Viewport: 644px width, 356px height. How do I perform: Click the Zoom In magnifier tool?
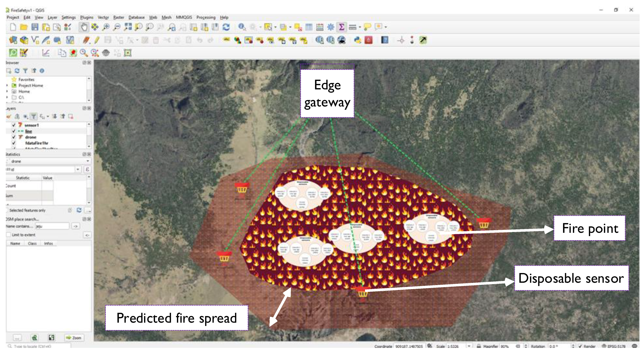tap(106, 27)
